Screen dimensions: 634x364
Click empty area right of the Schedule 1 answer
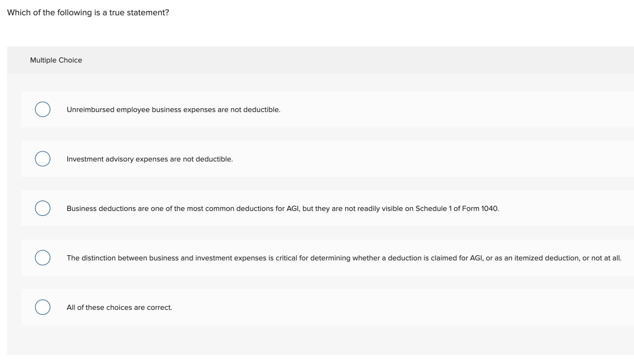pos(563,209)
